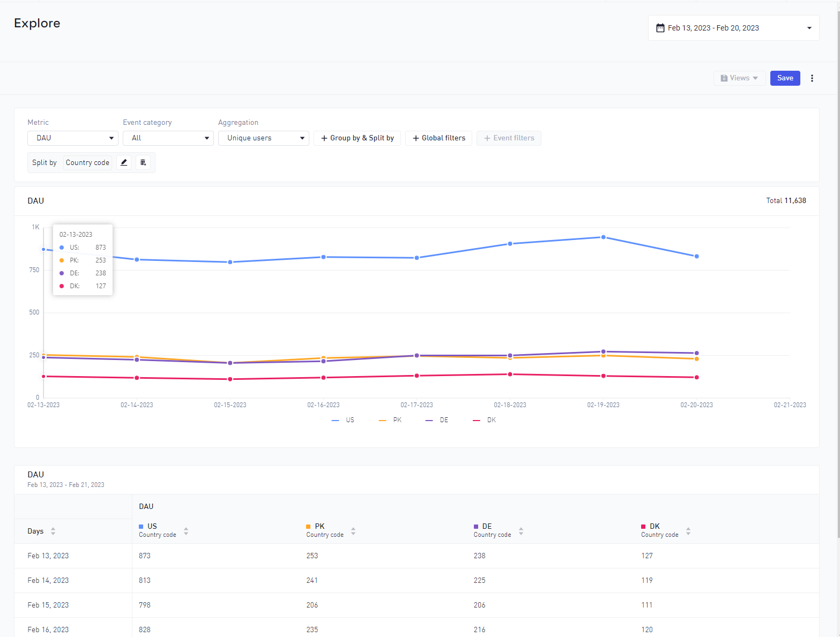Open the Event category All dropdown

(x=168, y=138)
